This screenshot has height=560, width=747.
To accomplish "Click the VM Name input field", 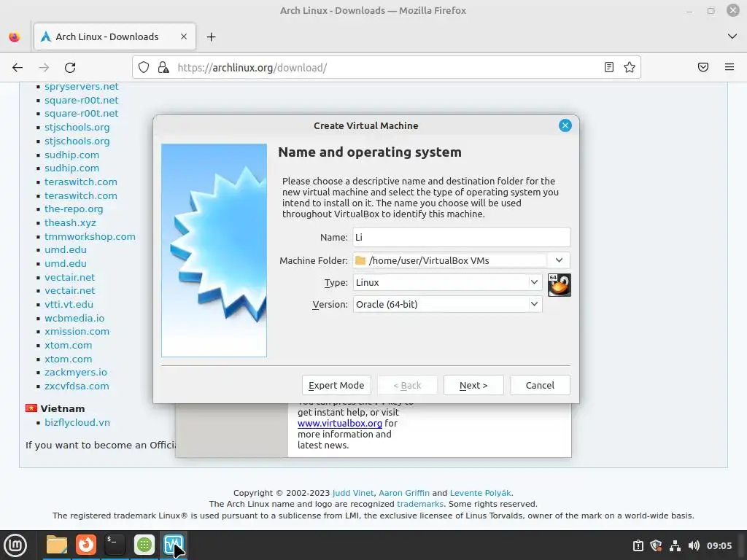I will coord(461,237).
